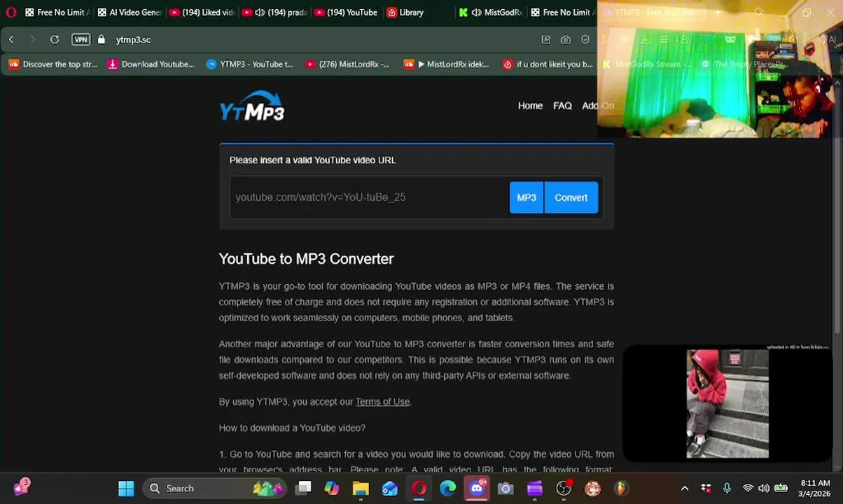The height and width of the screenshot is (504, 843).
Task: Open (276) MistLordRx bookmark
Action: [x=347, y=64]
